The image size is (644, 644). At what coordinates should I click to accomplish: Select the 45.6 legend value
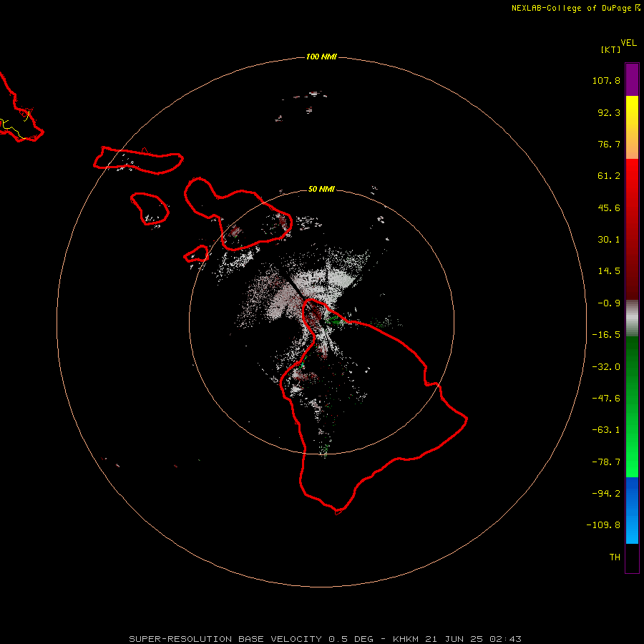[609, 208]
